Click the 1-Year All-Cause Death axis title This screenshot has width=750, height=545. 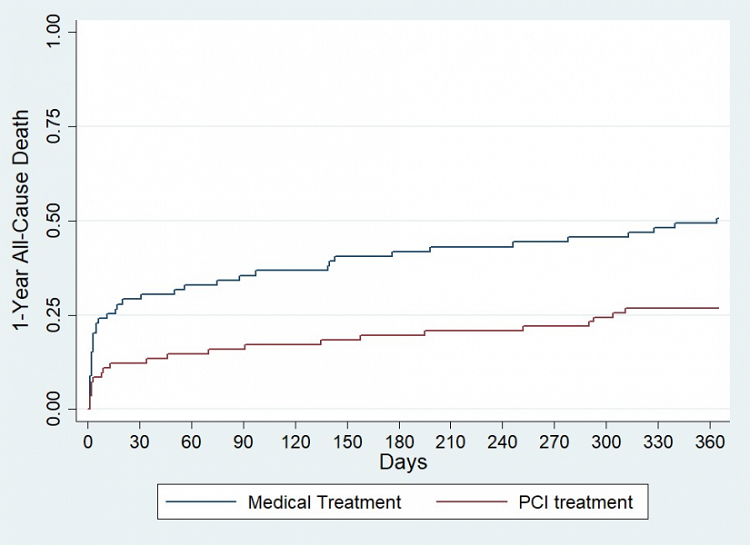pos(22,222)
